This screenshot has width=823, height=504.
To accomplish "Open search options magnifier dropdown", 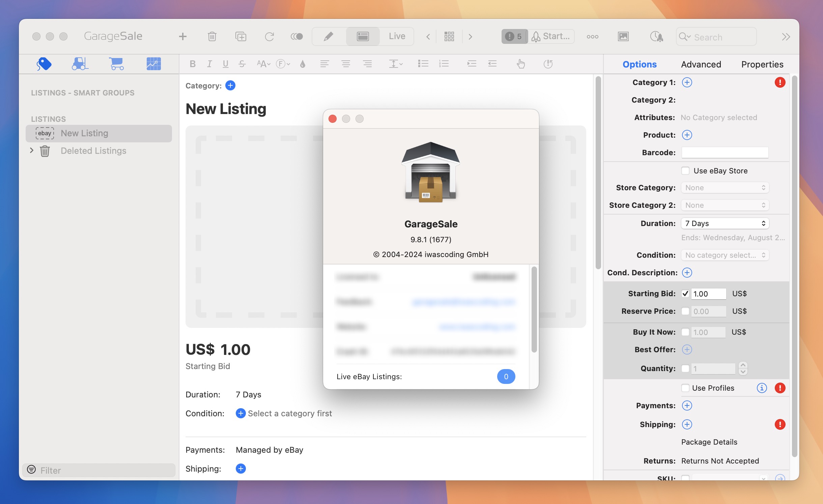I will coord(685,36).
